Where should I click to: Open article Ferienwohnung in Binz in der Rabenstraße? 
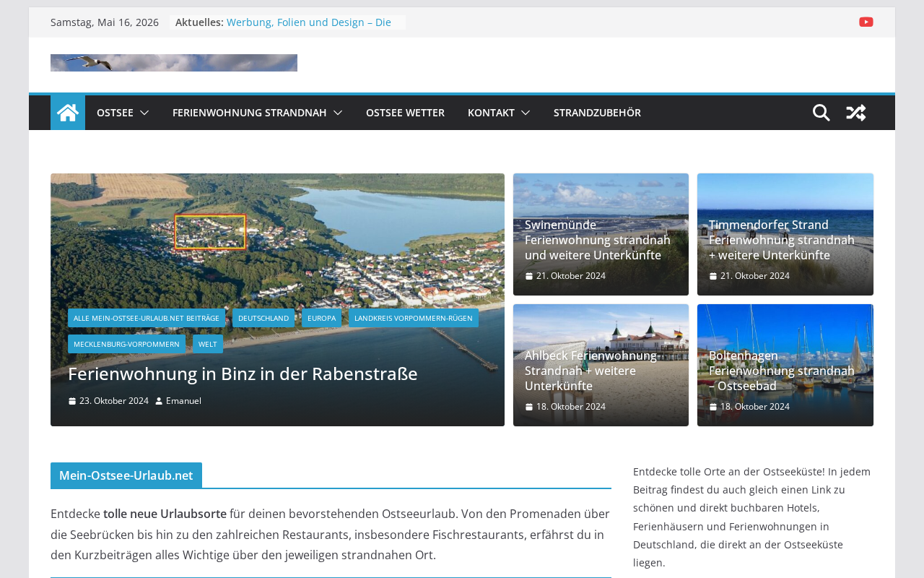point(243,374)
